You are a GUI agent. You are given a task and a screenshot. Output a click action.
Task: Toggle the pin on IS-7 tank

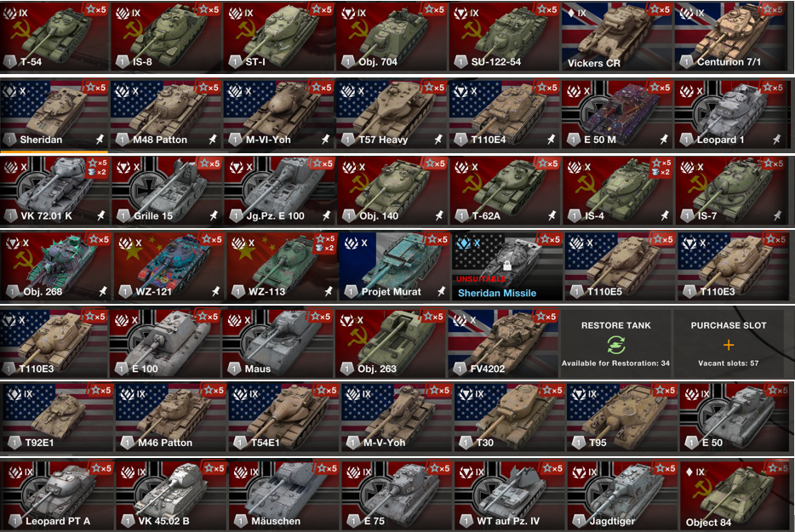[777, 215]
